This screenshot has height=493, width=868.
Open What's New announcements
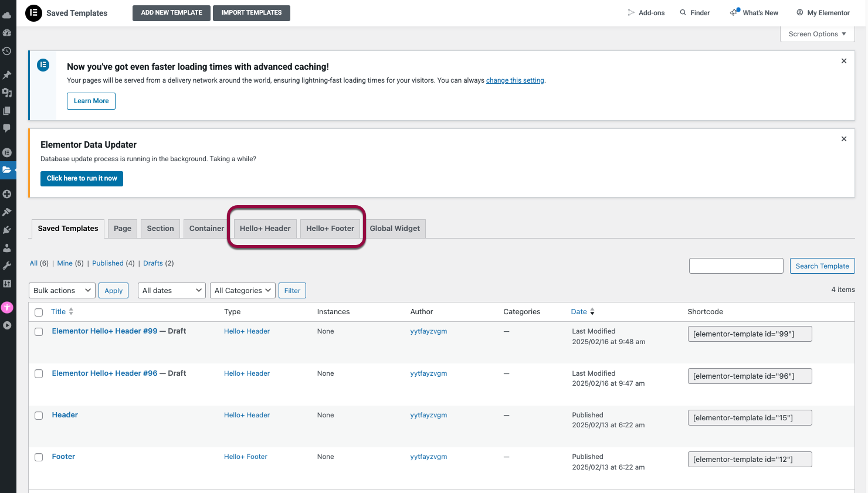pyautogui.click(x=754, y=13)
